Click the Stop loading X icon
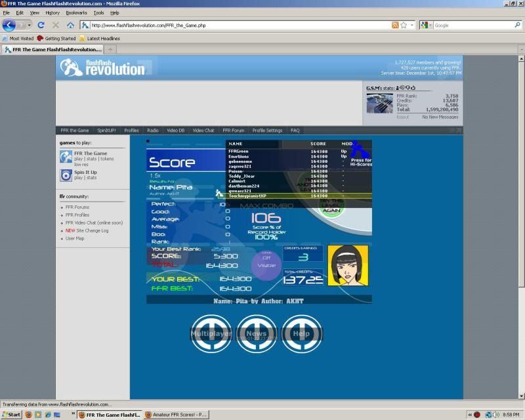 point(56,25)
